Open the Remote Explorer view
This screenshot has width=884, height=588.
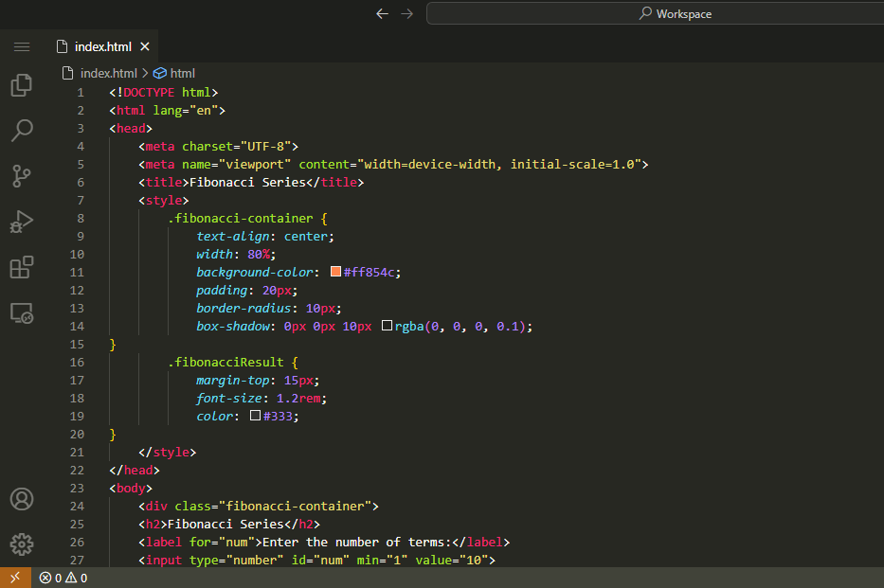pyautogui.click(x=21, y=312)
